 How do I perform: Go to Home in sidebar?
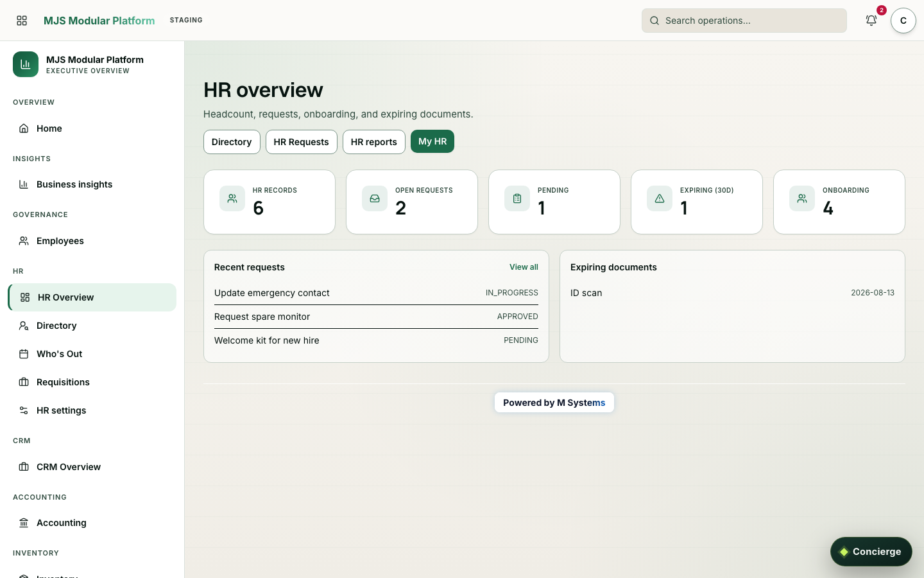coord(92,128)
